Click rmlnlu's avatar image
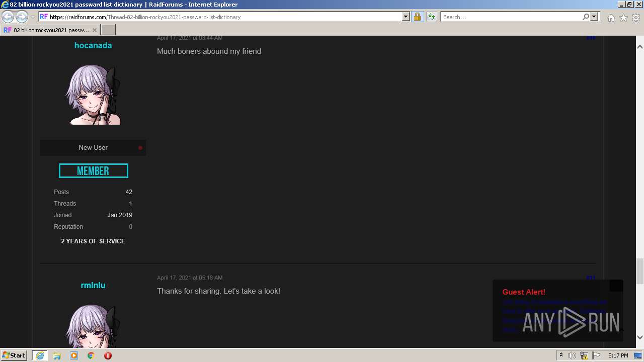644x362 pixels. tap(93, 326)
